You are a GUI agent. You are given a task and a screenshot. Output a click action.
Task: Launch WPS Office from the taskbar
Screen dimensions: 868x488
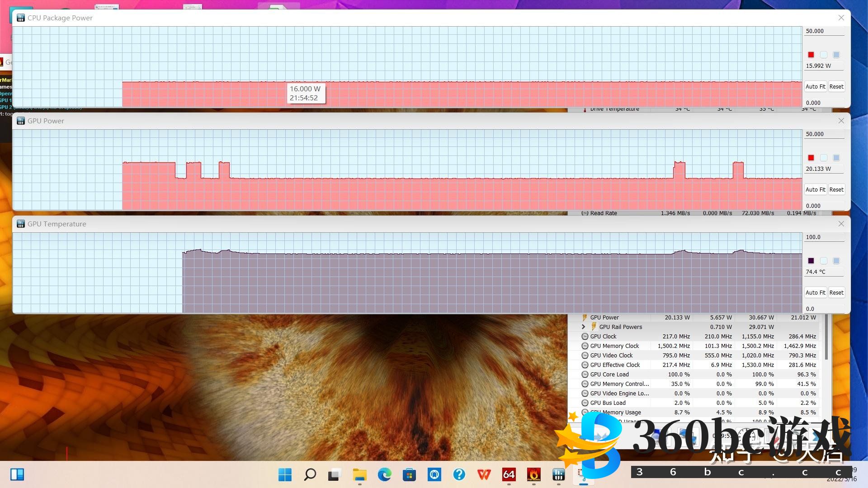[x=484, y=474]
